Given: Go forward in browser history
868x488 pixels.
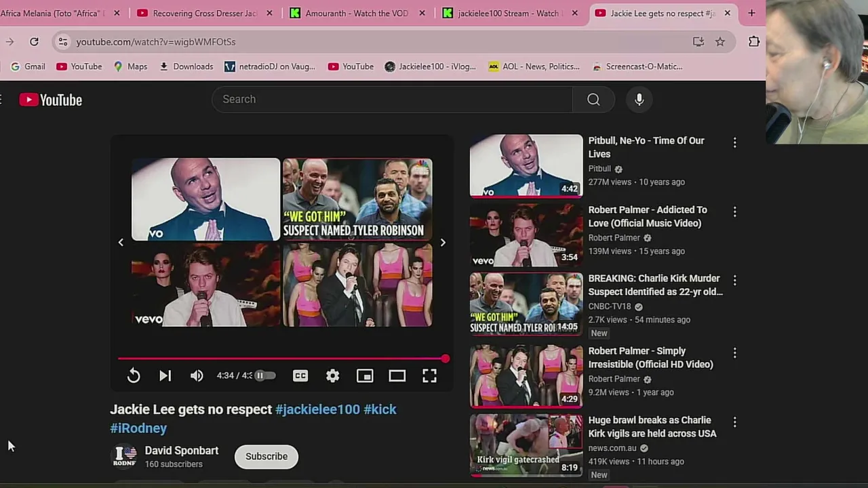Looking at the screenshot, I should [9, 42].
